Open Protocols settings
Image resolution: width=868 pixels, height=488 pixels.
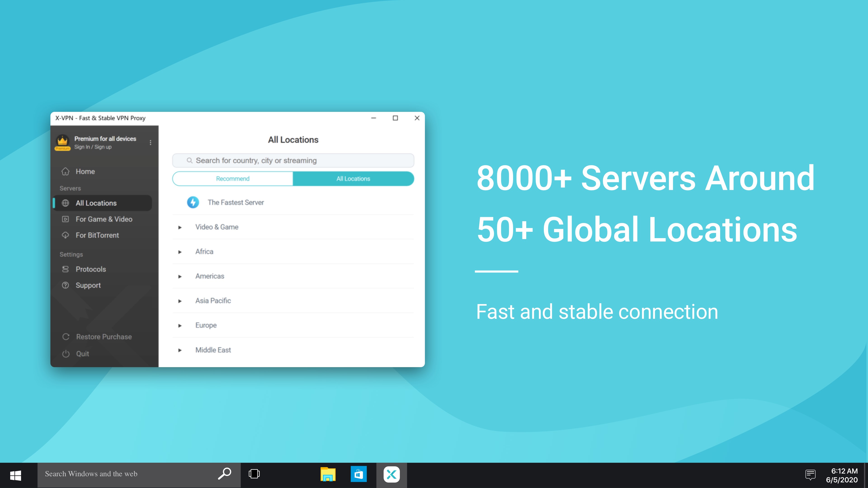tap(91, 269)
